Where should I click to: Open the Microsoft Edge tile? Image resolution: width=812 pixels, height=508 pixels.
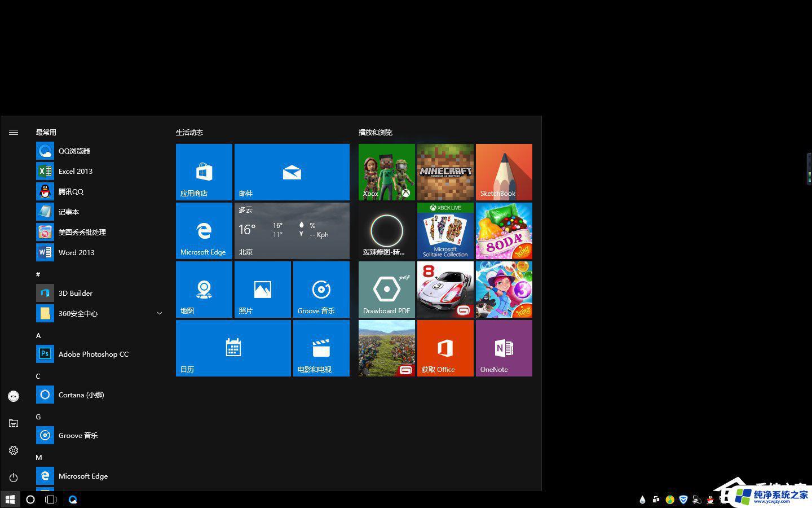(x=204, y=231)
